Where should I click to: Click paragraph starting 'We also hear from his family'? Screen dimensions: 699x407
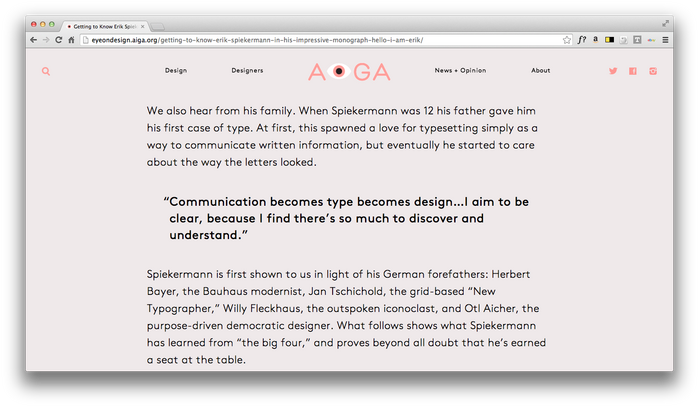click(x=342, y=136)
